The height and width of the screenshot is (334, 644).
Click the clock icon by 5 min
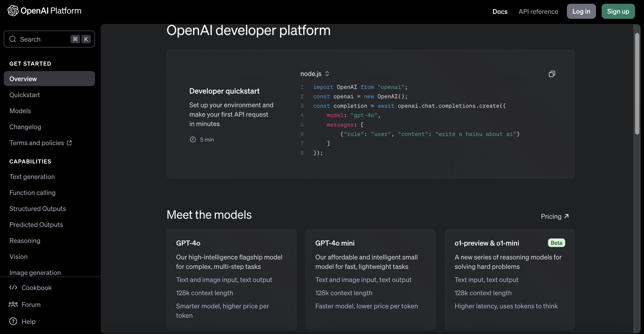193,139
